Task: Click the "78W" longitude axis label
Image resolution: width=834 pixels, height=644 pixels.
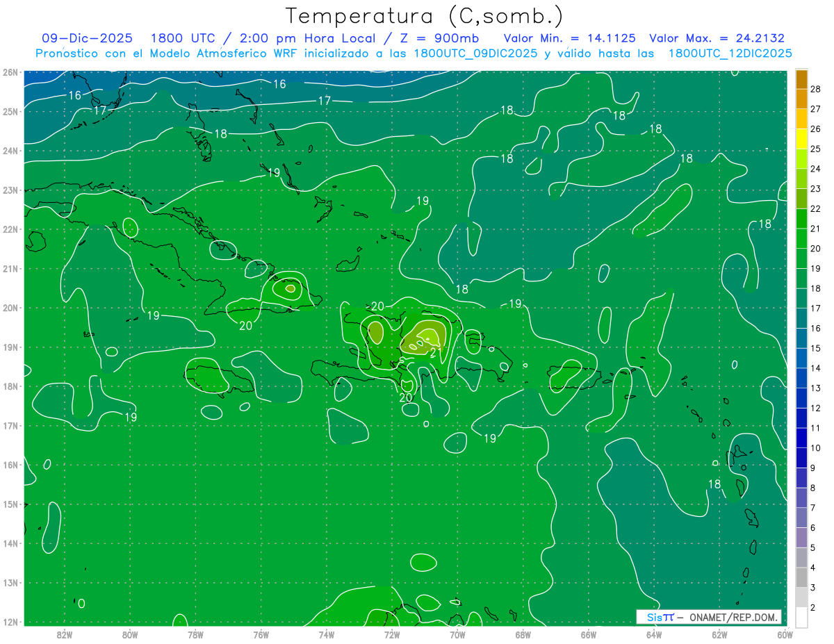Action: tap(195, 634)
